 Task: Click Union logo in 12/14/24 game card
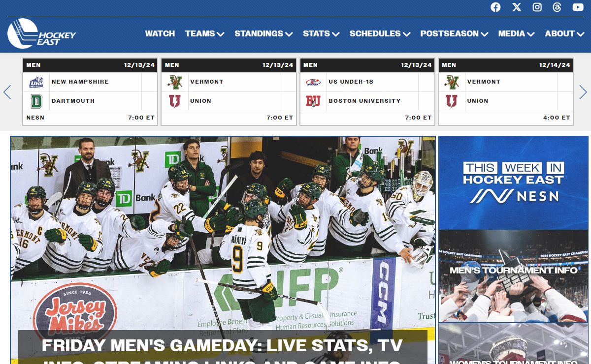[452, 101]
